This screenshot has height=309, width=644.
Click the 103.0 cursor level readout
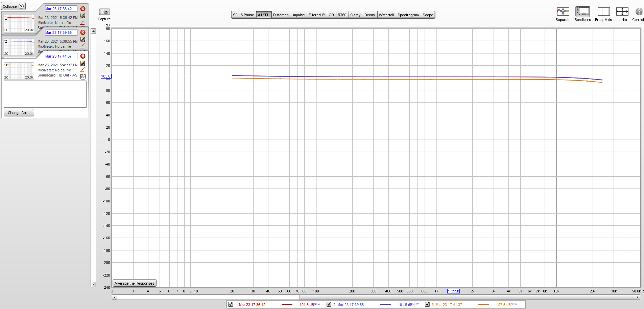[x=106, y=76]
